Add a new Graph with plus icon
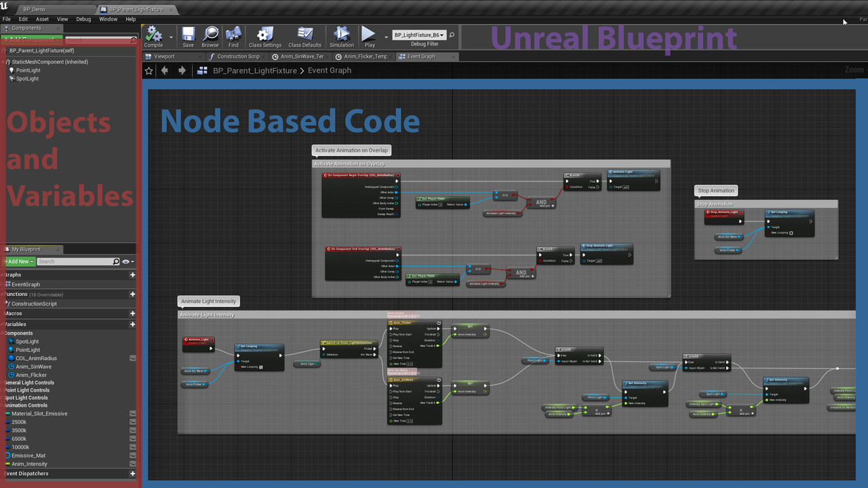868x488 pixels. 132,275
